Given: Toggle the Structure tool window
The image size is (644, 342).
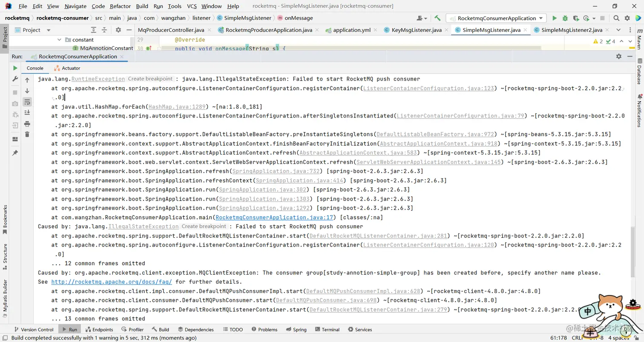Looking at the screenshot, I should coord(5,256).
